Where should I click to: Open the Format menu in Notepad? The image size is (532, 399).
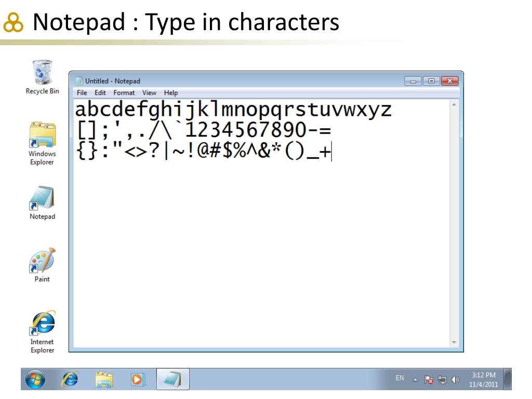124,92
